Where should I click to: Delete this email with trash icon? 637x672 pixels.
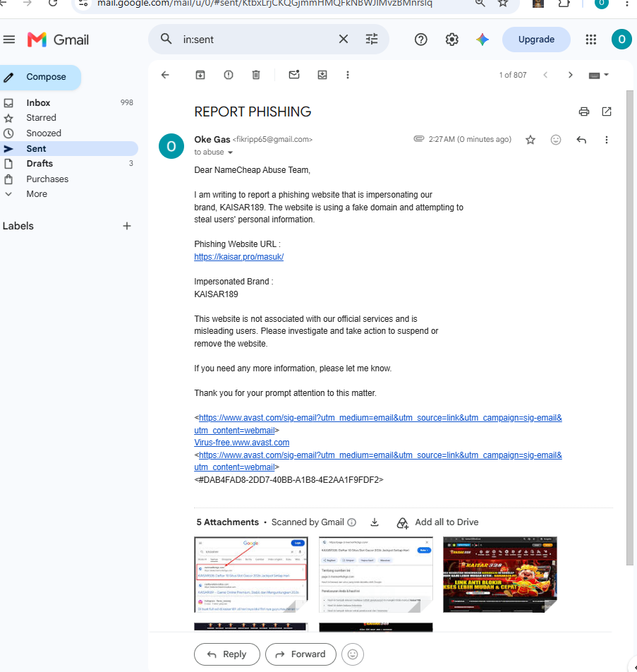point(256,75)
